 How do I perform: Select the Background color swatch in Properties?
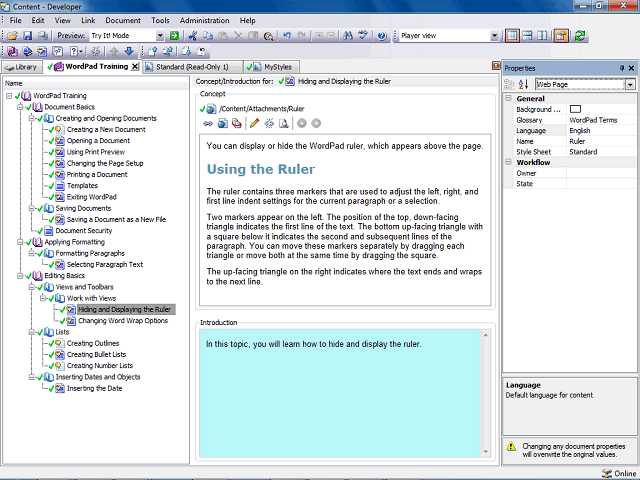(x=575, y=109)
